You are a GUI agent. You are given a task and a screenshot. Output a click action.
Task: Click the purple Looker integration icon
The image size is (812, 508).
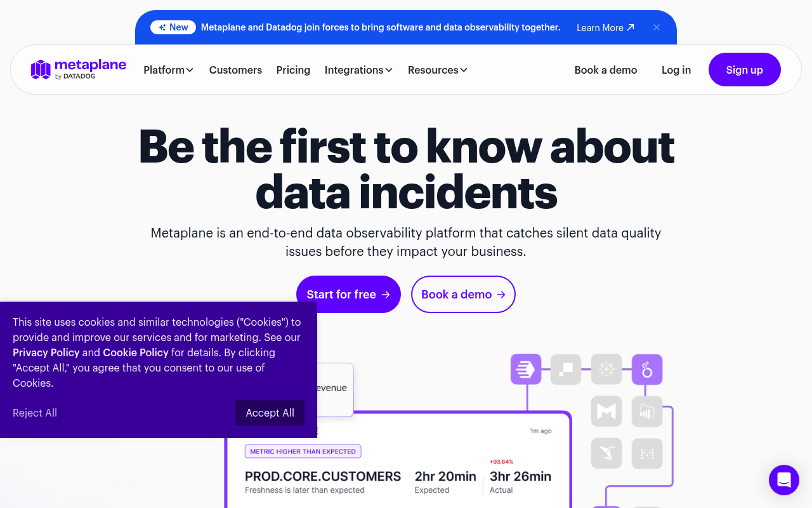[647, 369]
